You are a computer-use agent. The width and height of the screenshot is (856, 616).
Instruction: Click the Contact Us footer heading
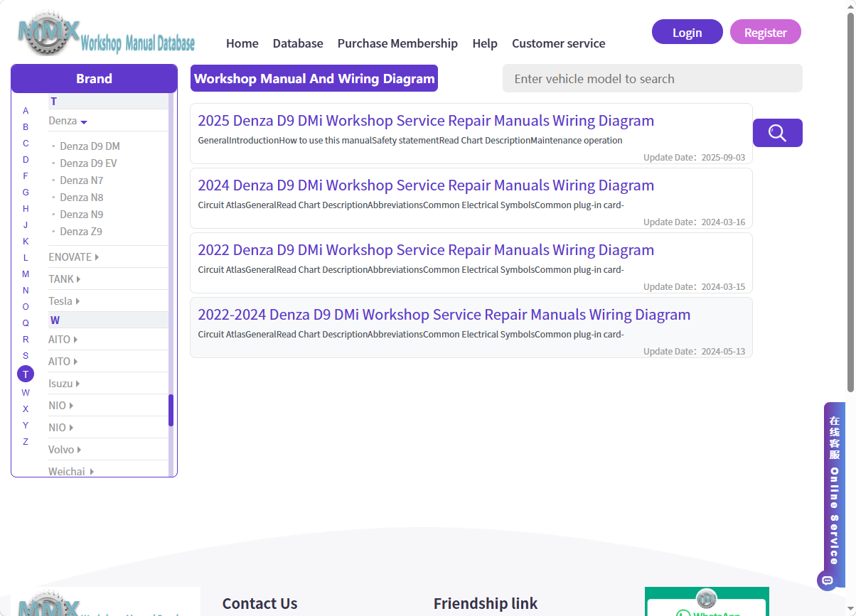[260, 604]
